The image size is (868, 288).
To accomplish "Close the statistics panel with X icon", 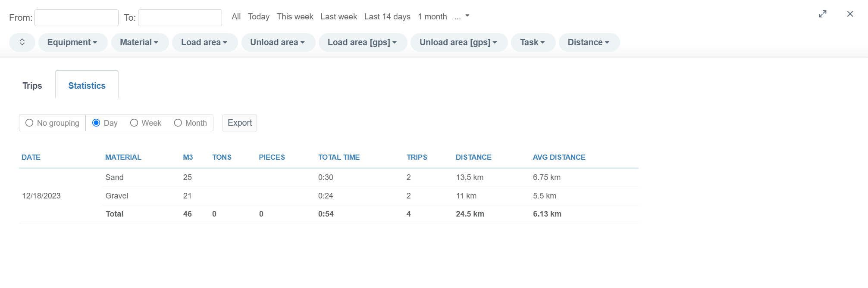I will pos(850,14).
